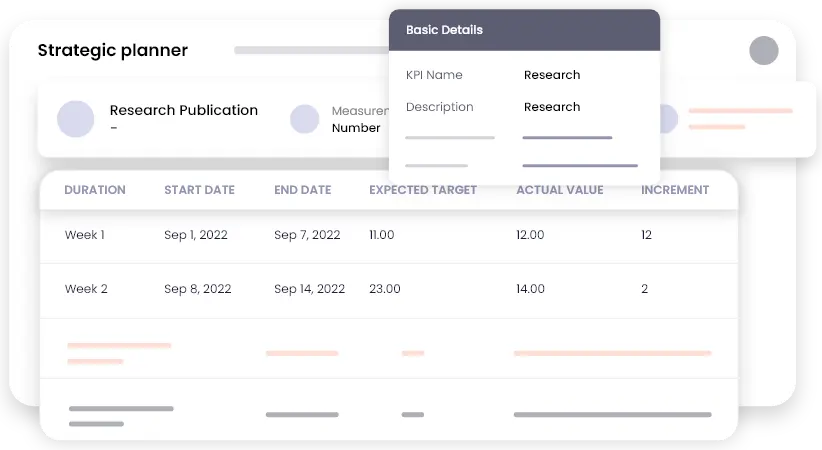Sort by the ACTUAL VALUE column header
This screenshot has height=450, width=822.
click(560, 190)
